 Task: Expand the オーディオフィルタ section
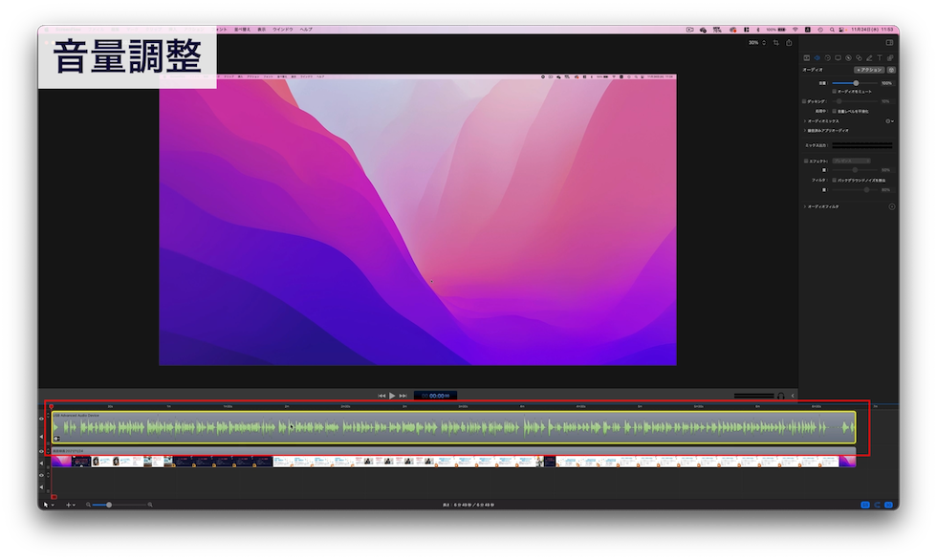[805, 206]
